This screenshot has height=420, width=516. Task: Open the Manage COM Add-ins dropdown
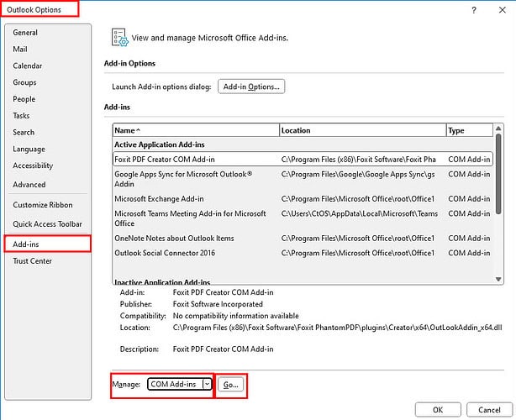179,384
